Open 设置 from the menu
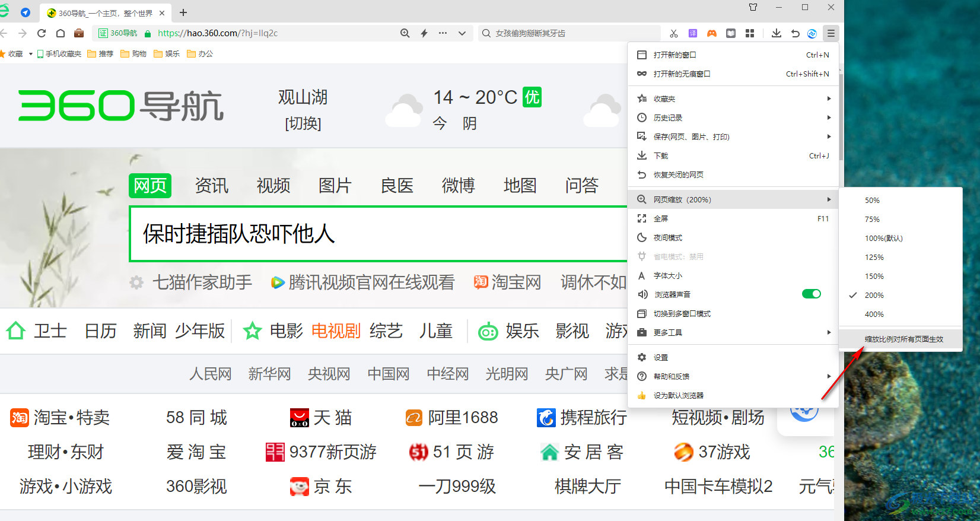980x521 pixels. pos(733,358)
